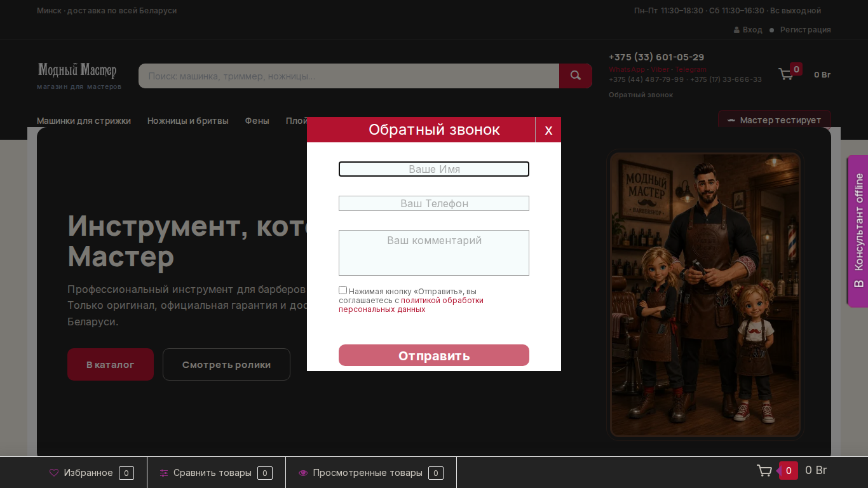Open the cart icon in the header
This screenshot has width=868, height=488.
coord(786,74)
